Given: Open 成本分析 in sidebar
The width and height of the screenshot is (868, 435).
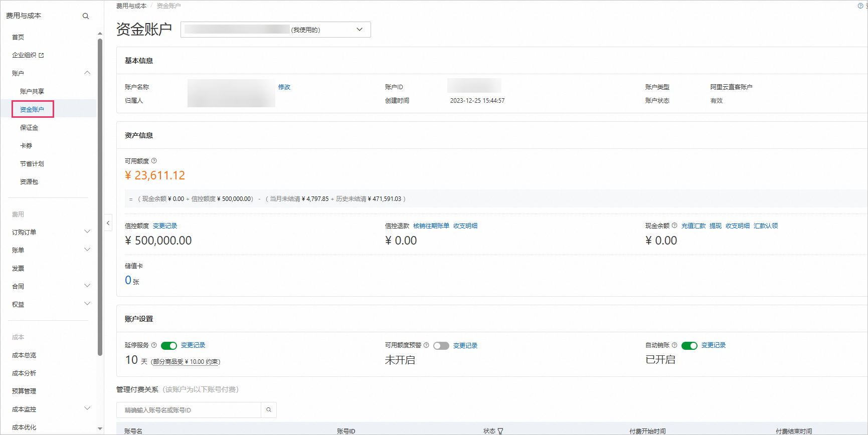Looking at the screenshot, I should click(24, 373).
